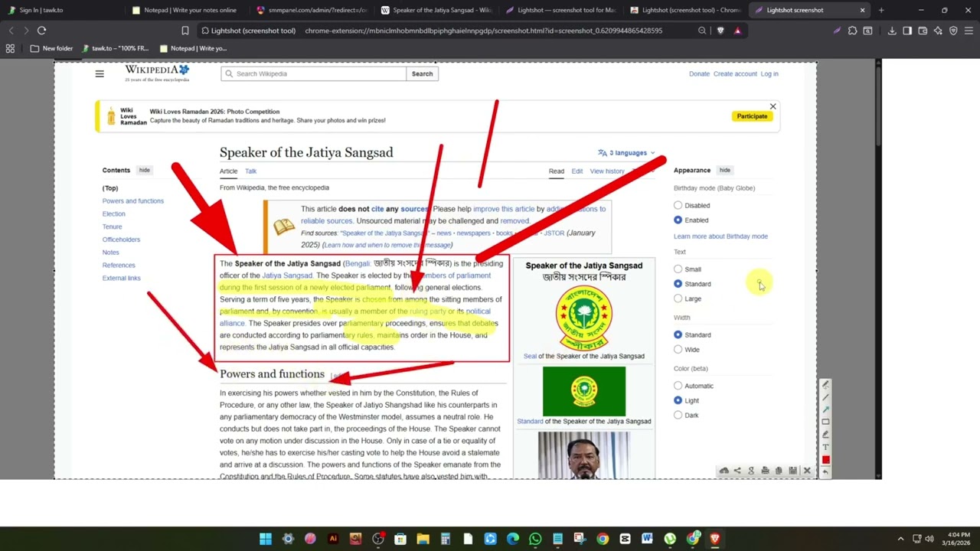The height and width of the screenshot is (551, 980).
Task: Select Disabled birthday mode option
Action: (678, 205)
